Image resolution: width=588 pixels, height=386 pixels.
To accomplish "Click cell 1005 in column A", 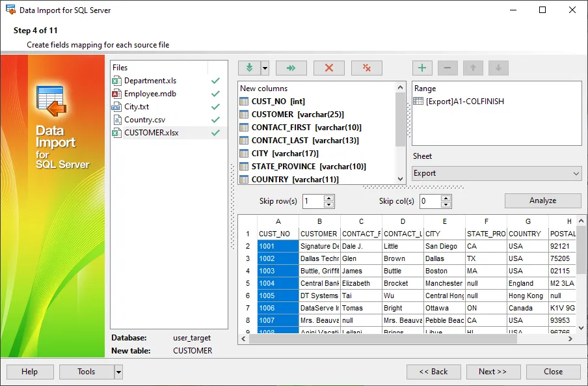I will [x=278, y=296].
